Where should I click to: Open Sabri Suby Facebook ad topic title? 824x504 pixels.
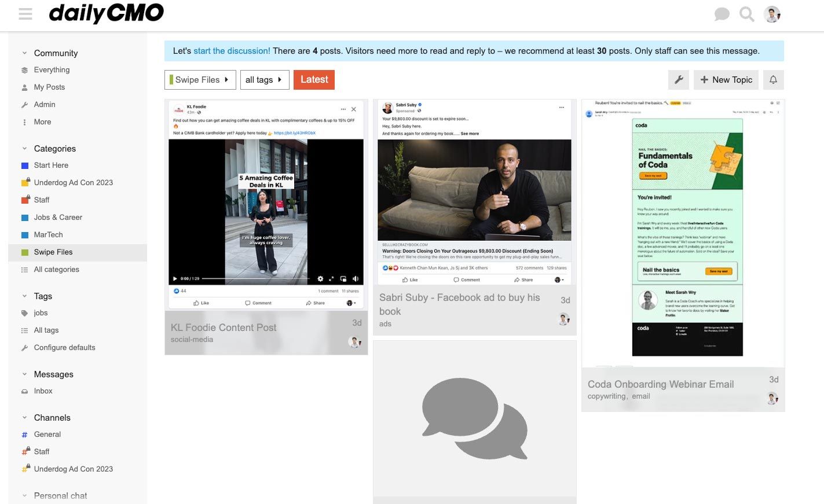(460, 304)
